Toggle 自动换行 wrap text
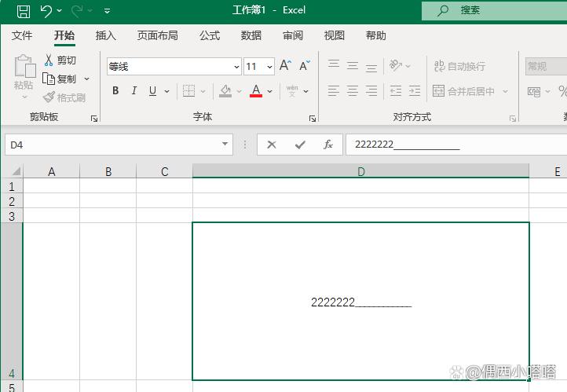This screenshot has height=392, width=567. click(x=459, y=66)
